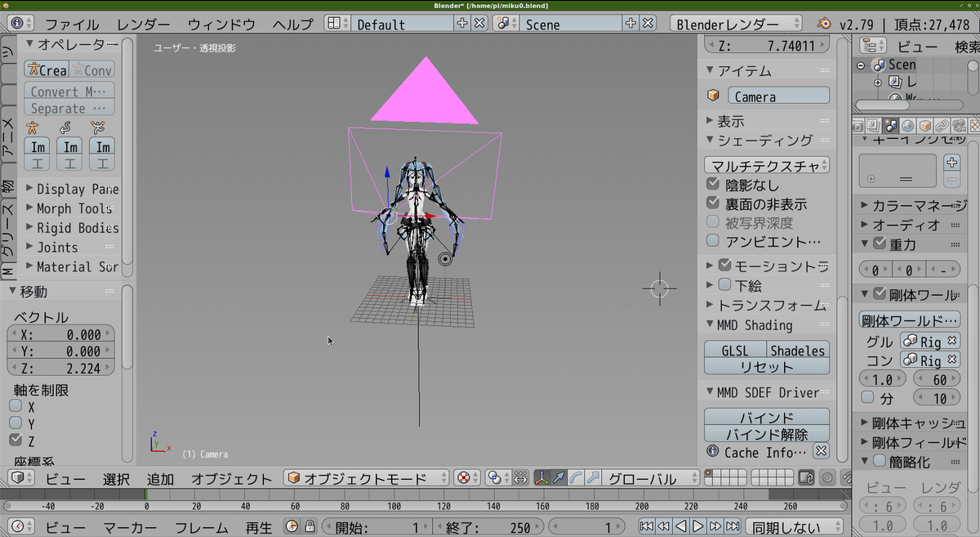Open ウィンドウ menu
980x537 pixels.
point(221,24)
